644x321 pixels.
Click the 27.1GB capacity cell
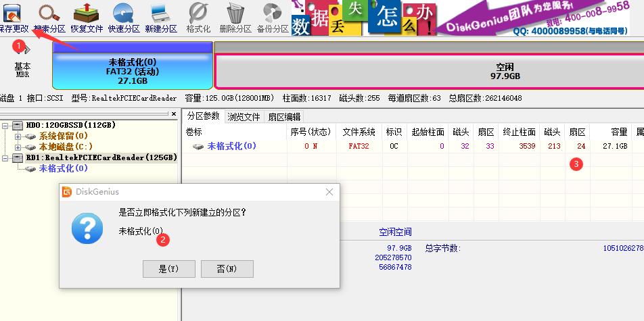(612, 146)
